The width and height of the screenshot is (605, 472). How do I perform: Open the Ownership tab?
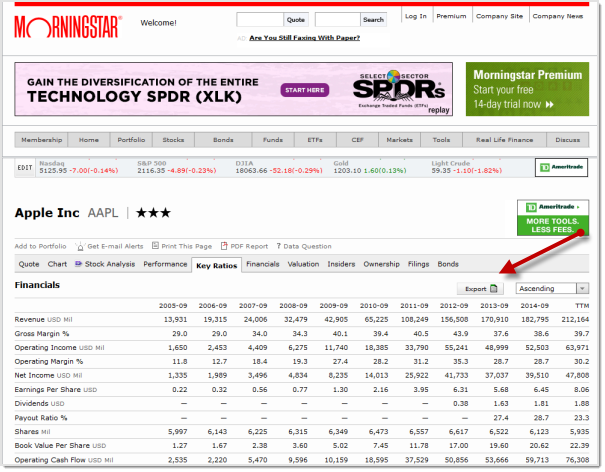point(381,264)
